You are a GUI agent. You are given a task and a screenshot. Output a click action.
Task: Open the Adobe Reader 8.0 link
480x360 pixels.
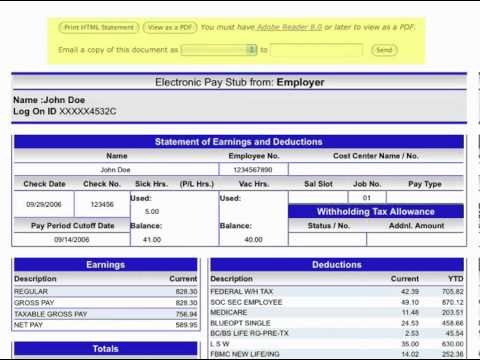289,27
